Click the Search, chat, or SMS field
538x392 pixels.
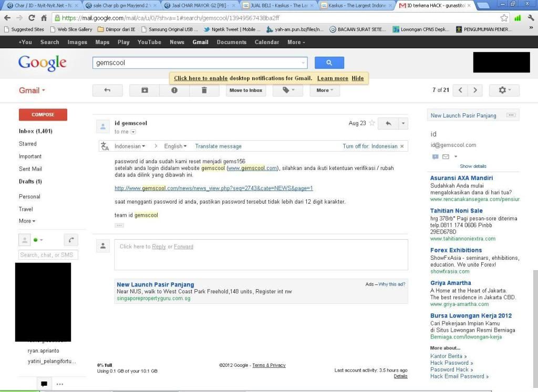[x=48, y=255]
